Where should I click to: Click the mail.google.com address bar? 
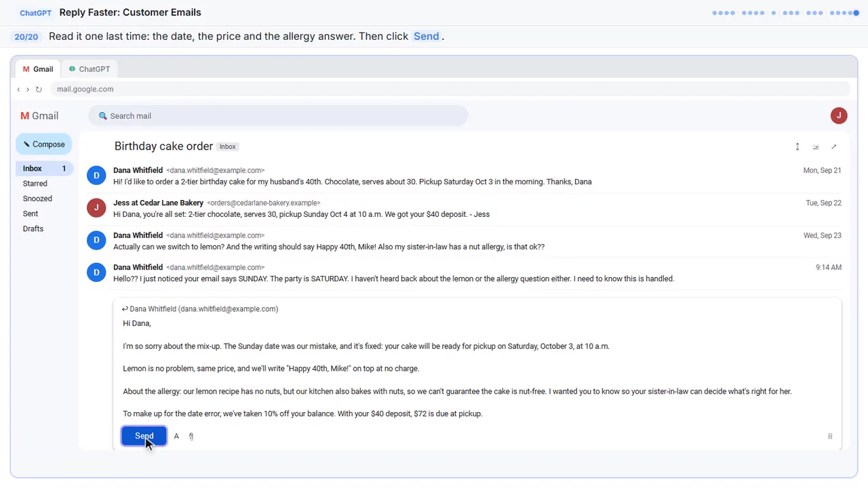coord(450,89)
